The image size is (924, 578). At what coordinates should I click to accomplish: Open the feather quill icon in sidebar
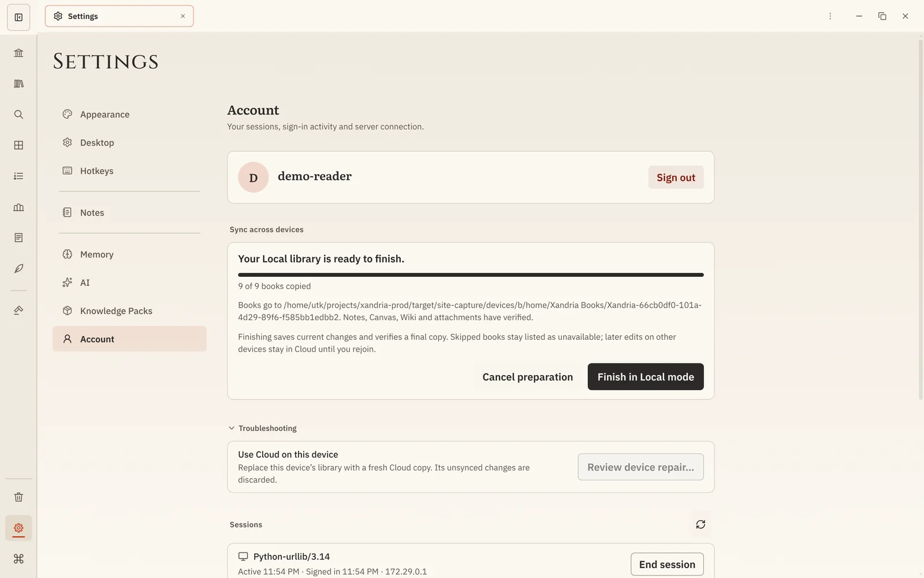click(18, 268)
